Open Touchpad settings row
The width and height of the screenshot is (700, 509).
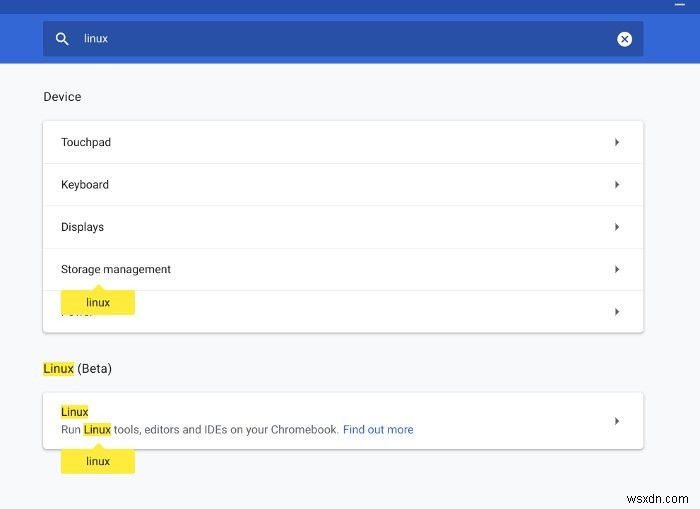[x=343, y=142]
